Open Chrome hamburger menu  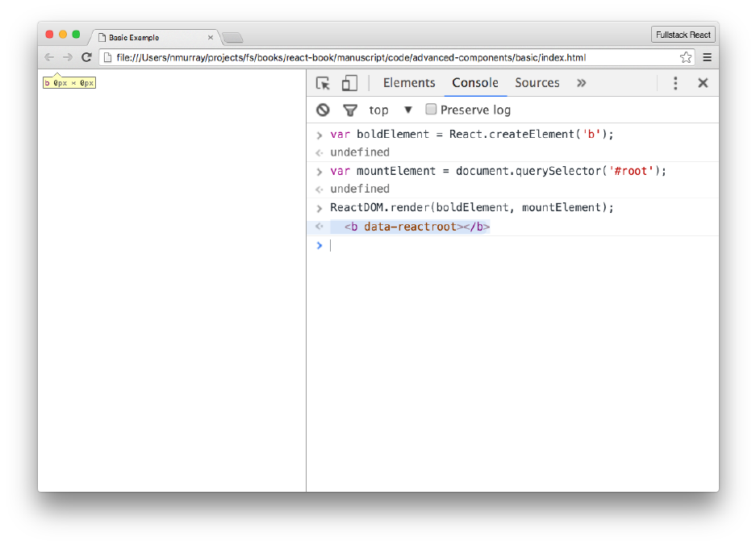708,57
